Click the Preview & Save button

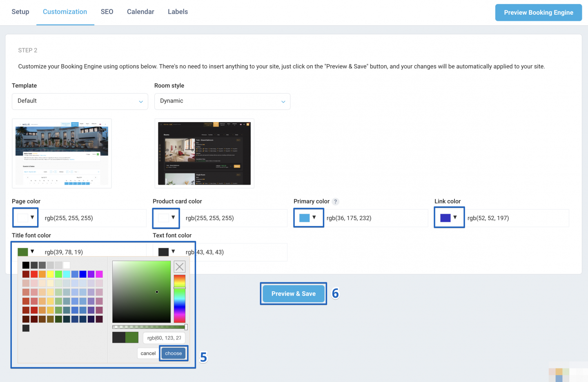point(294,294)
